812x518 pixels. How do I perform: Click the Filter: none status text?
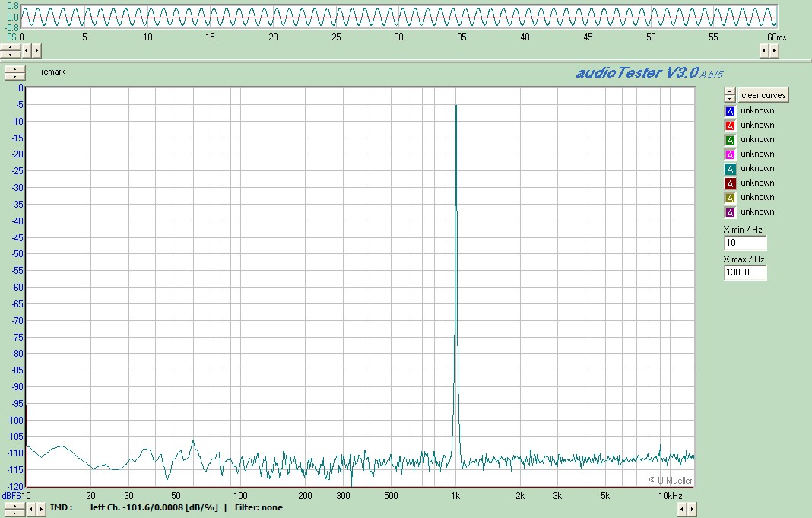tap(259, 507)
